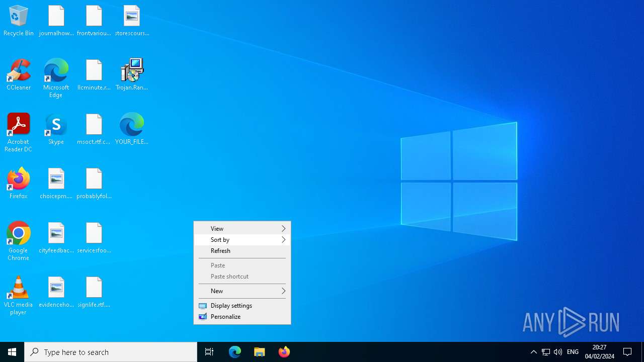This screenshot has height=362, width=644.
Task: Open network status tray icon
Action: click(x=546, y=352)
